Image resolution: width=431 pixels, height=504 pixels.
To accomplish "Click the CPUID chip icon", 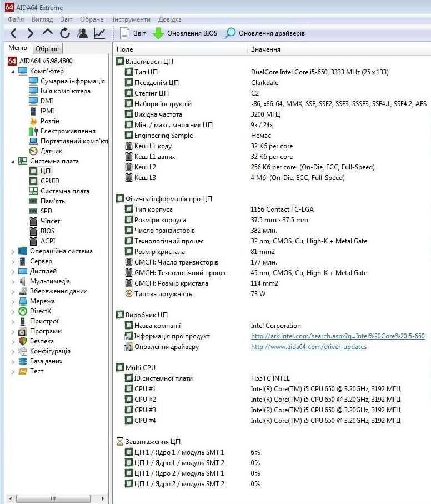I will [33, 181].
